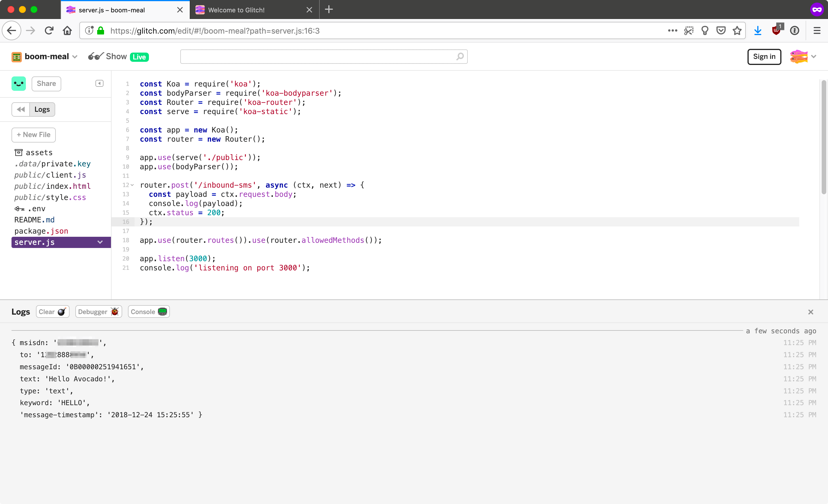Open the assets folder
The height and width of the screenshot is (504, 828).
tap(34, 153)
